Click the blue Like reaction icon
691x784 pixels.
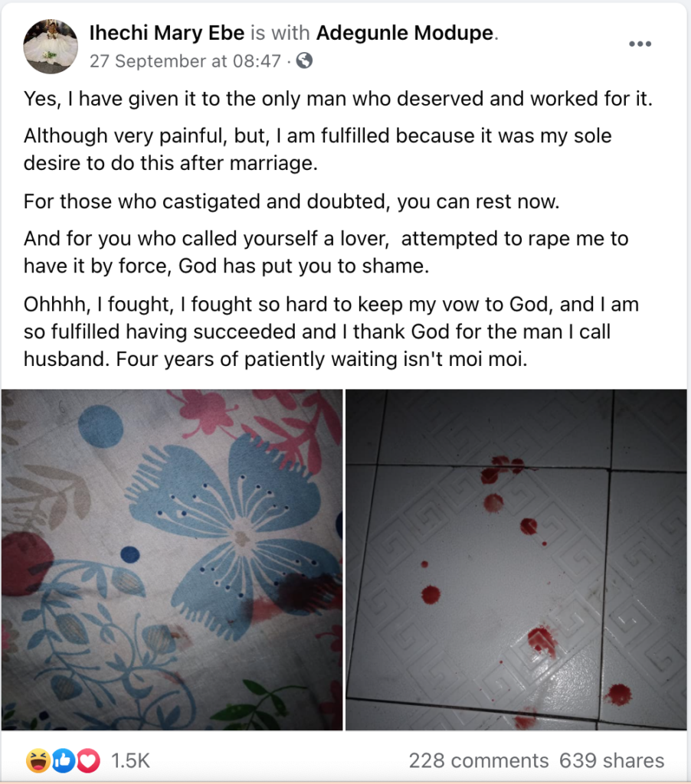[63, 760]
